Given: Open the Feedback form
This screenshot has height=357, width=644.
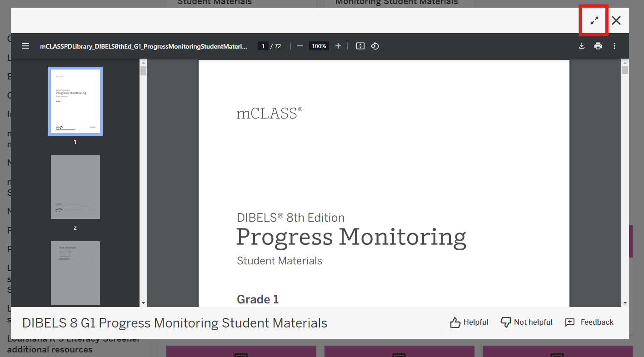Looking at the screenshot, I should tap(589, 322).
